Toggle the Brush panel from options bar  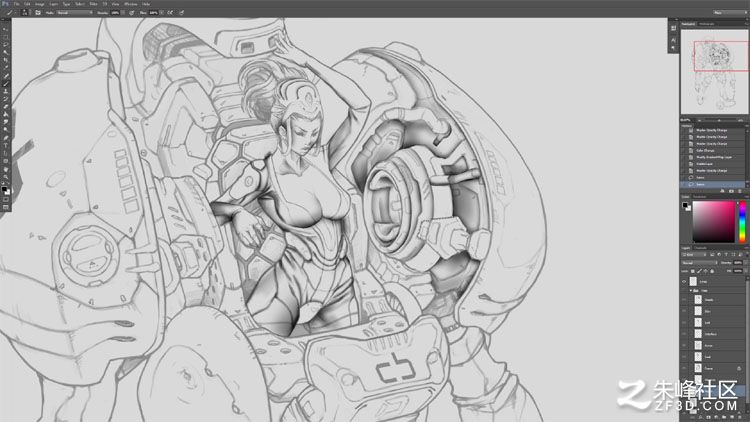38,12
